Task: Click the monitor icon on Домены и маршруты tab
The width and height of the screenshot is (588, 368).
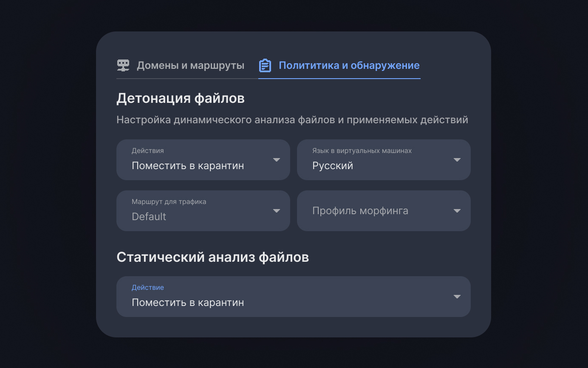Action: (123, 65)
